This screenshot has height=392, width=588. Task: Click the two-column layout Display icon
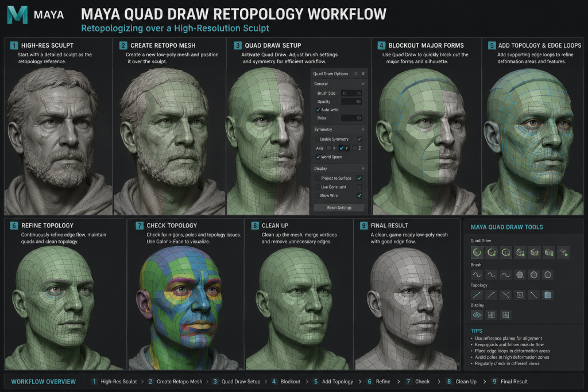click(x=492, y=315)
